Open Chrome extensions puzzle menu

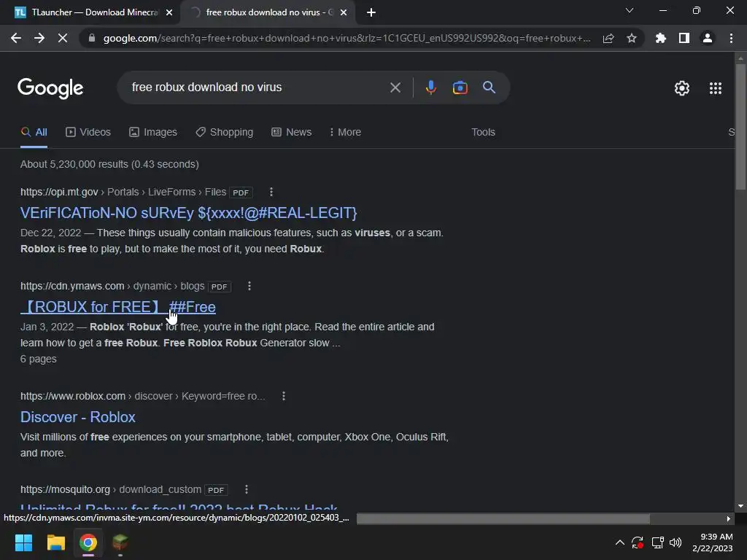tap(661, 38)
